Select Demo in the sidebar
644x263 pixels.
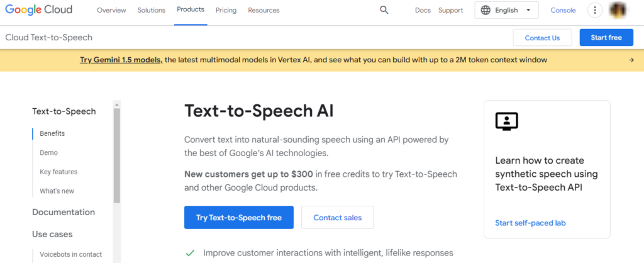(x=48, y=153)
